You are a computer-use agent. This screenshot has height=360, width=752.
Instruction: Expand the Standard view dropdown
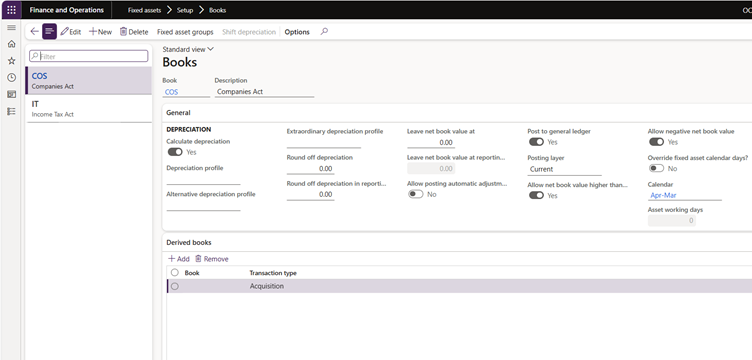point(188,49)
